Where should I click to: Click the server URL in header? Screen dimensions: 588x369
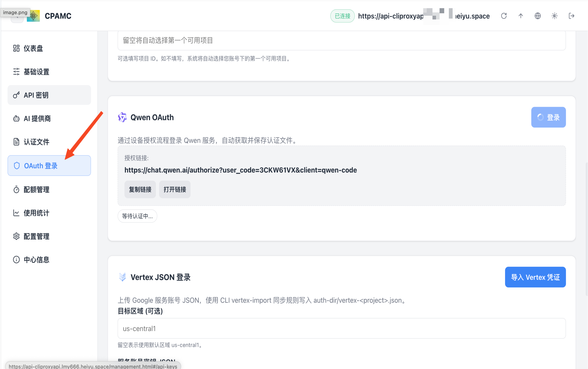tap(424, 16)
